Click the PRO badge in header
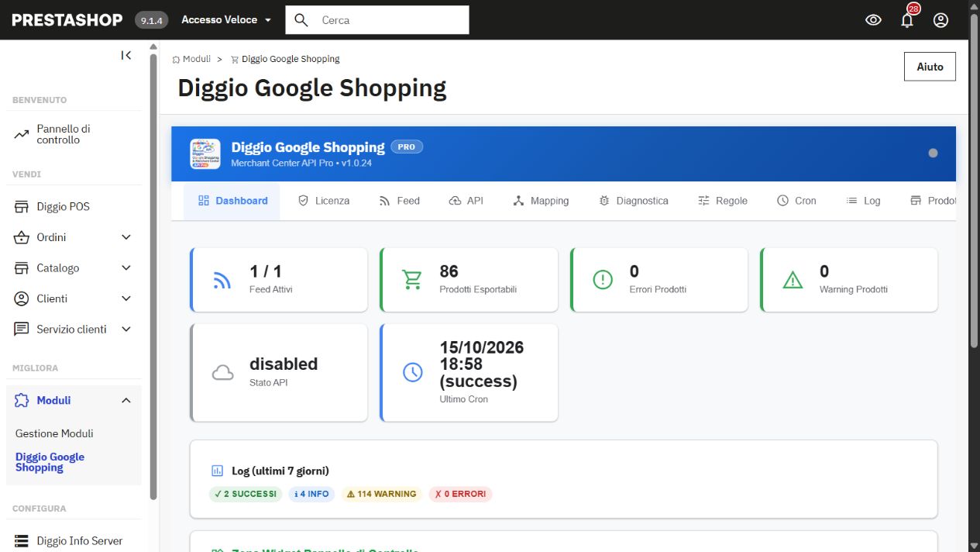Viewport: 980px width, 552px height. pos(407,147)
